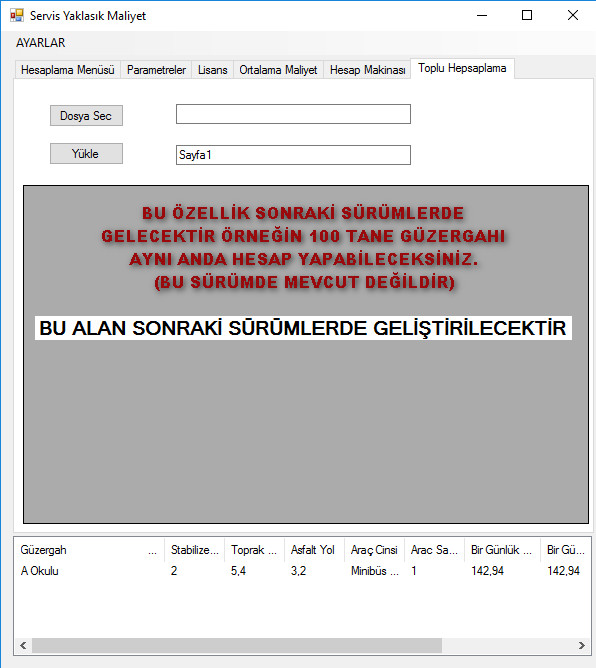This screenshot has height=668, width=596.
Task: Focus the empty file path field
Action: (293, 114)
